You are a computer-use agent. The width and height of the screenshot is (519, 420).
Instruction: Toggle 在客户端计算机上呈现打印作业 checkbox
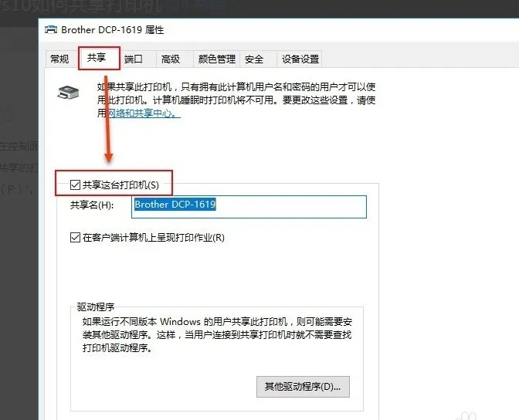(75, 237)
